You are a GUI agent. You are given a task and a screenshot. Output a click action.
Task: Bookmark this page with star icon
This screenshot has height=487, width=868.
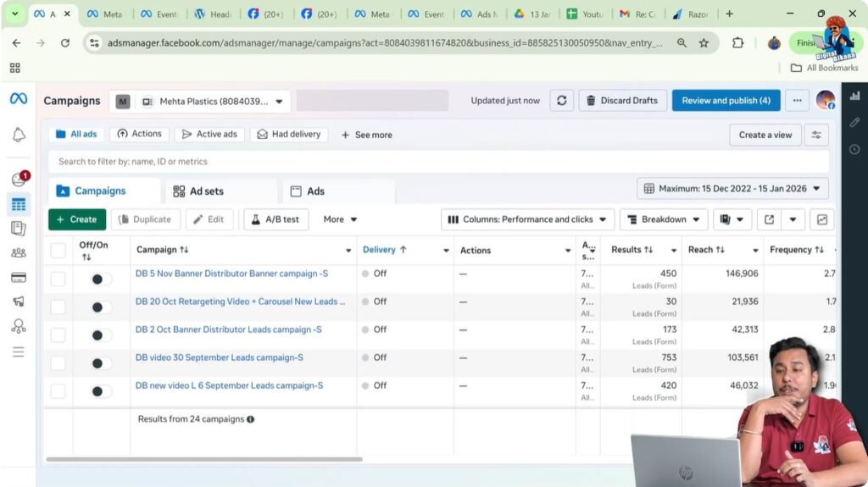(704, 42)
